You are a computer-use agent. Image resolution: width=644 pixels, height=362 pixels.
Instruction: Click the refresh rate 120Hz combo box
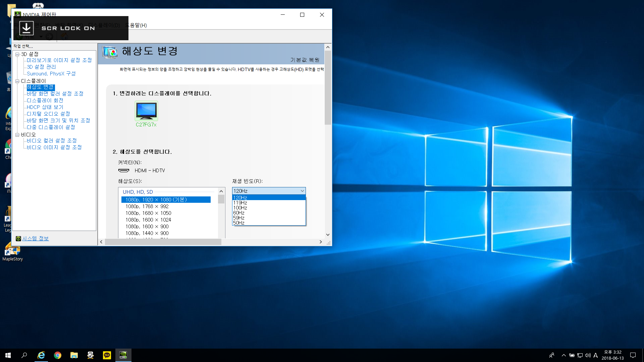pyautogui.click(x=269, y=191)
